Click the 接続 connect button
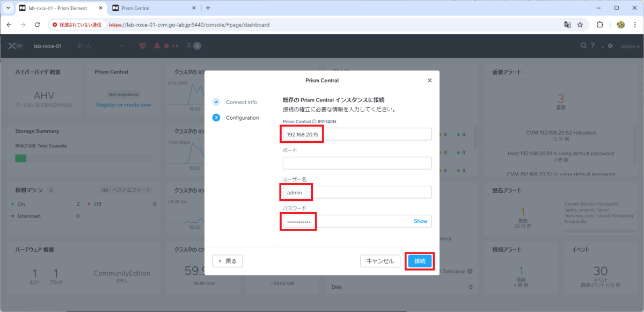The width and height of the screenshot is (644, 312). pos(420,261)
